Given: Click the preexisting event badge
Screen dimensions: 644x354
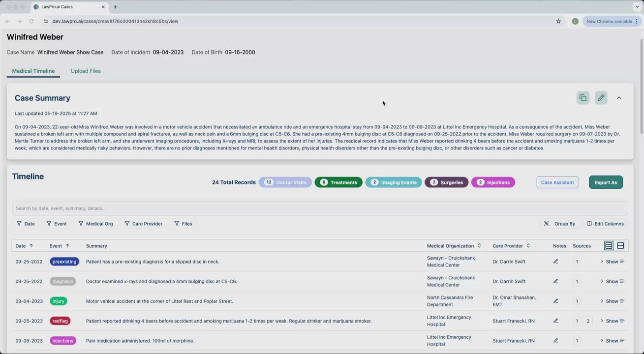Looking at the screenshot, I should pyautogui.click(x=64, y=262).
